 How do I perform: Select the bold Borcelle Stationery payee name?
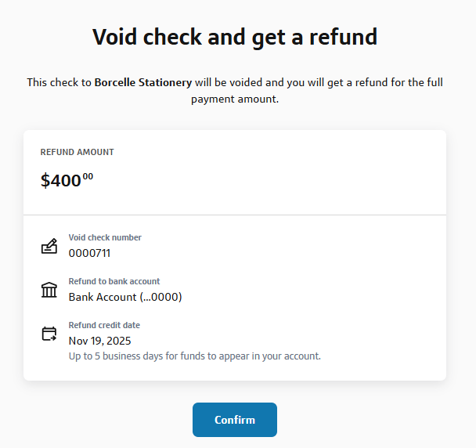(142, 82)
